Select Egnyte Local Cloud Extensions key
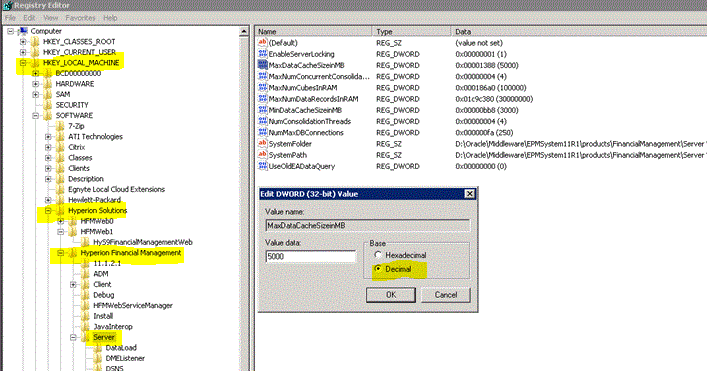 click(x=116, y=189)
